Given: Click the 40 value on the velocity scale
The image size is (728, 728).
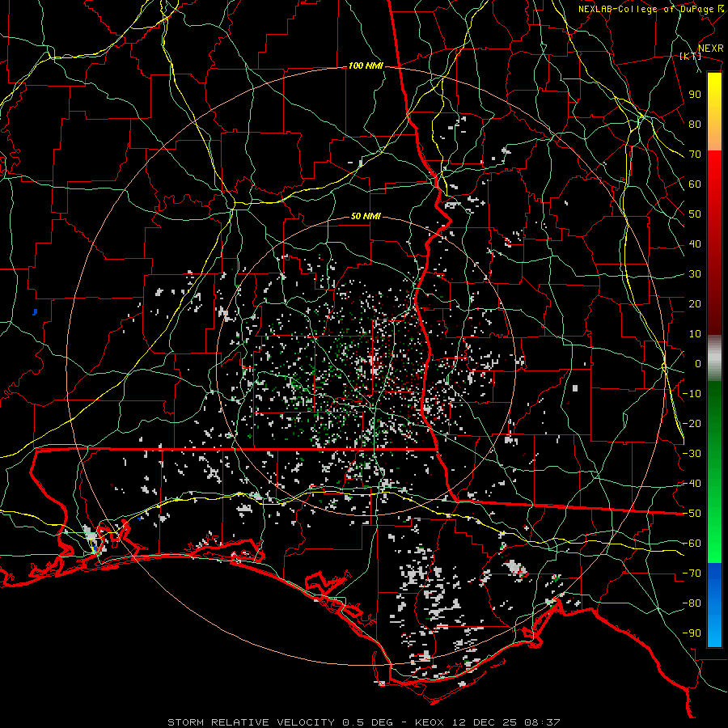Looking at the screenshot, I should pos(695,243).
